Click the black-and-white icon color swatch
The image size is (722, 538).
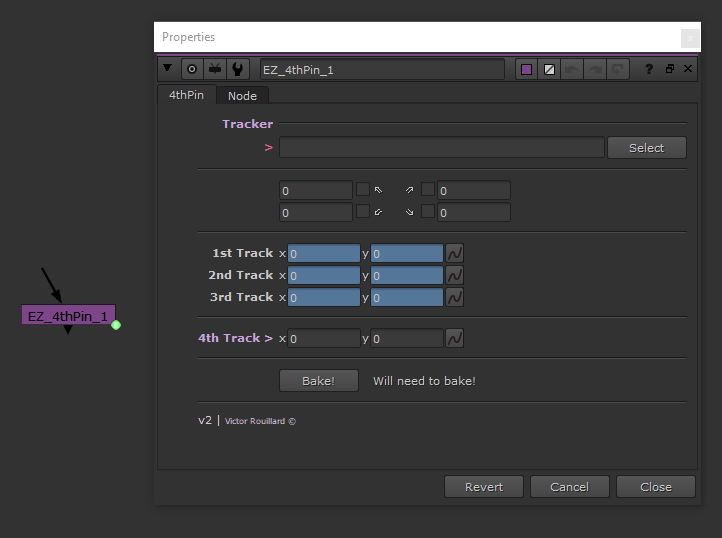point(549,69)
